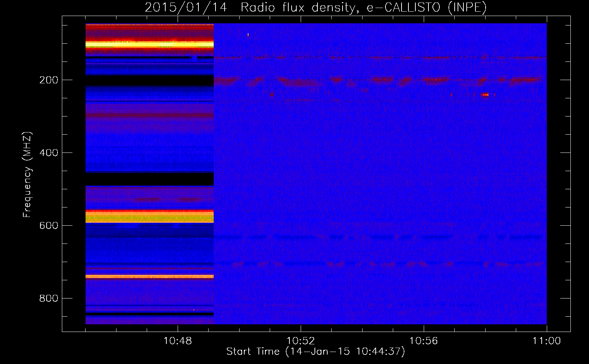Viewport: 589px width, 364px height.
Task: Click the bright red burst near 250 MHz
Action: click(x=485, y=95)
